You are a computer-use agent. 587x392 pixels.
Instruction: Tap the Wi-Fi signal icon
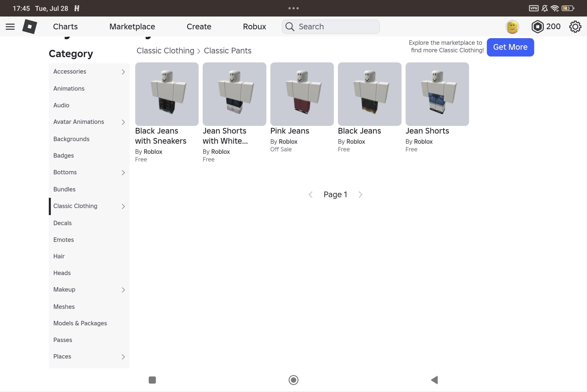point(555,8)
